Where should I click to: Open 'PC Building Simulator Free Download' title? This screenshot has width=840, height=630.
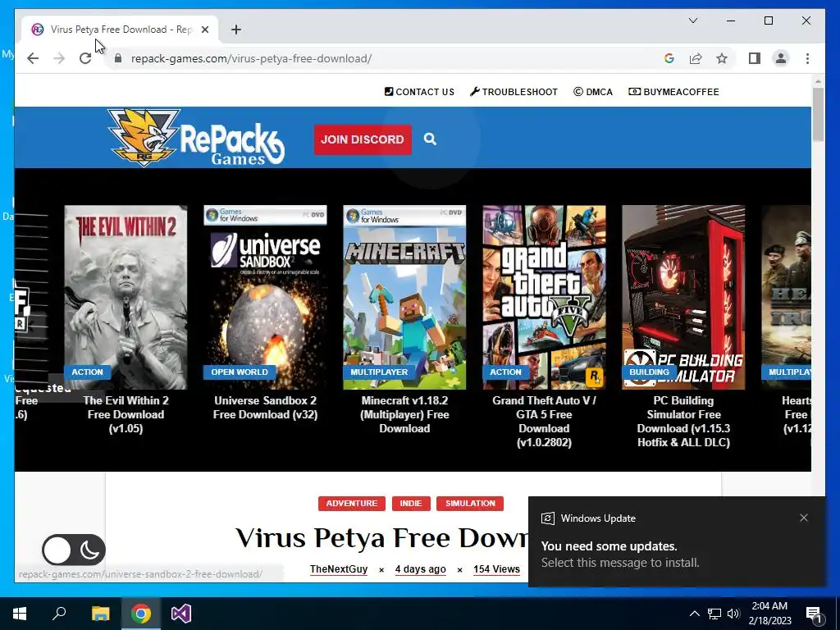pos(683,421)
